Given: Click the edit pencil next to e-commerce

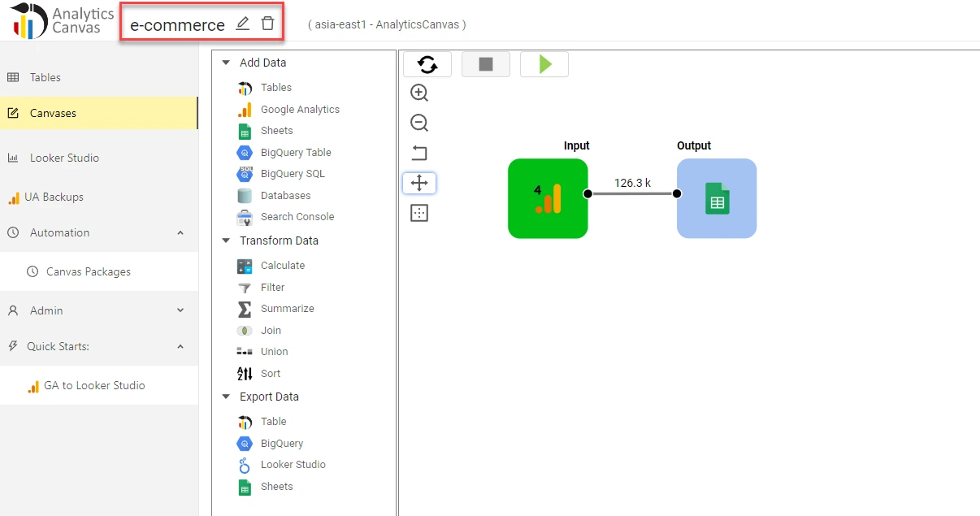Looking at the screenshot, I should pyautogui.click(x=242, y=24).
